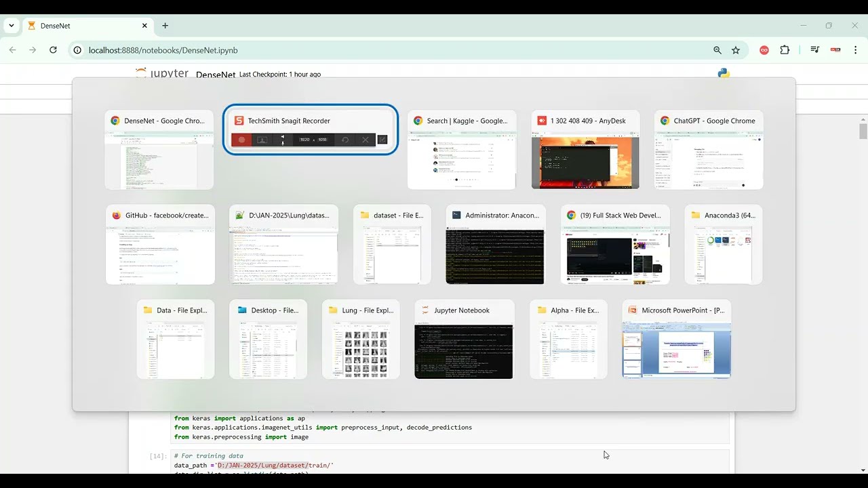Switch to TechSmith Snagit Recorder window
868x488 pixels.
[x=311, y=129]
